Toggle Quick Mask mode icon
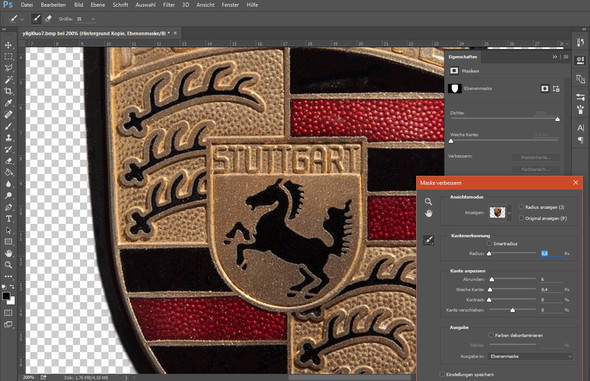The image size is (590, 381). coord(8,313)
